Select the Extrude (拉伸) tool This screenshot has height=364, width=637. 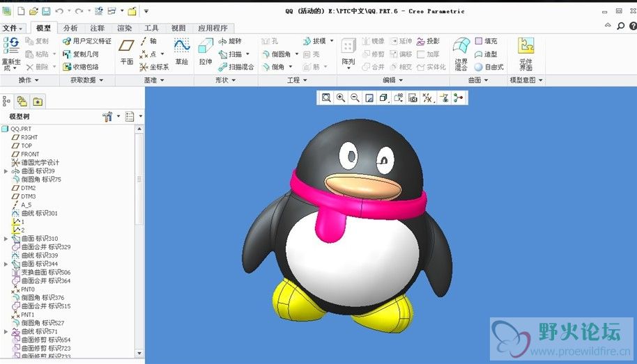pos(206,51)
